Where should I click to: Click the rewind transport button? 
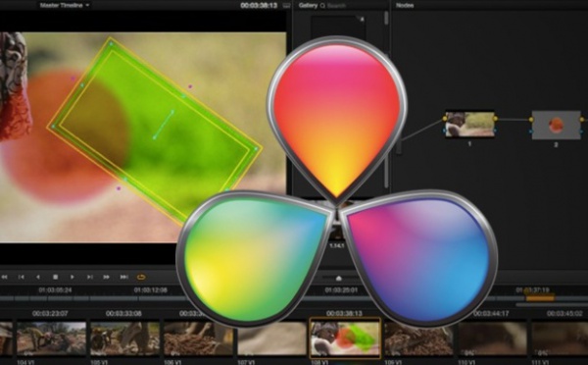click(5, 277)
